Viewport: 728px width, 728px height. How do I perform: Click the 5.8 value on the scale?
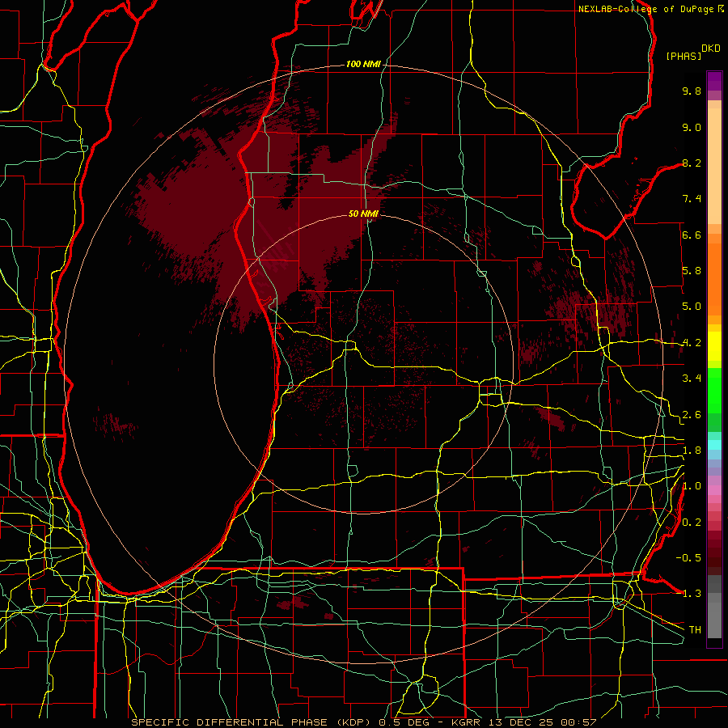point(692,271)
